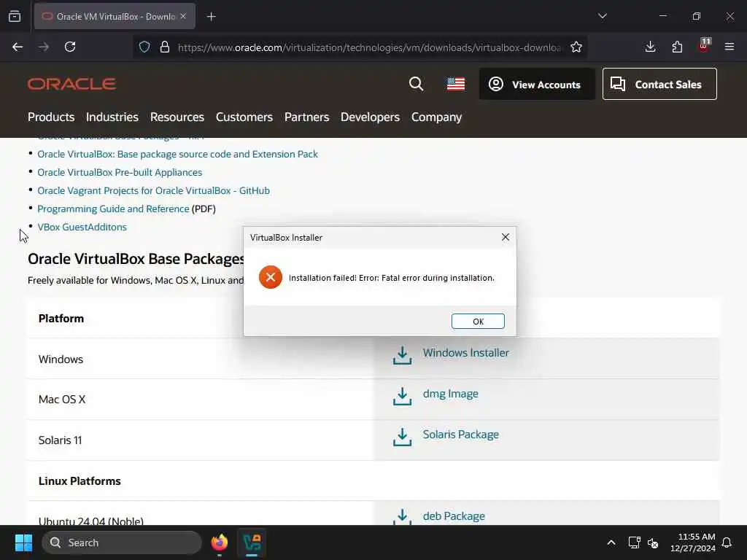Open the clock showing 11:55 AM

(693, 542)
